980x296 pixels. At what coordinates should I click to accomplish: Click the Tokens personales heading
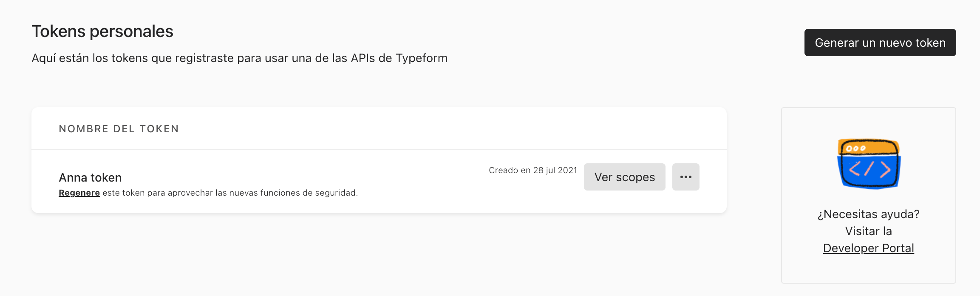tap(102, 31)
